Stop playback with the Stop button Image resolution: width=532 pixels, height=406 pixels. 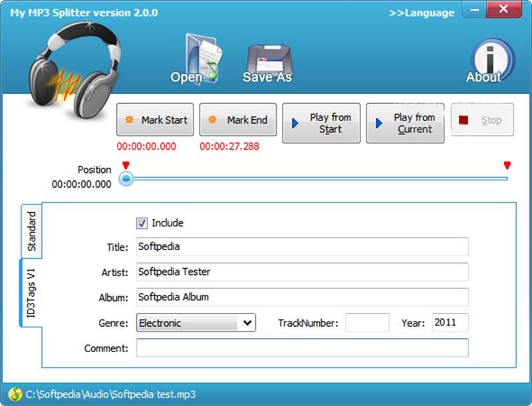pos(482,120)
